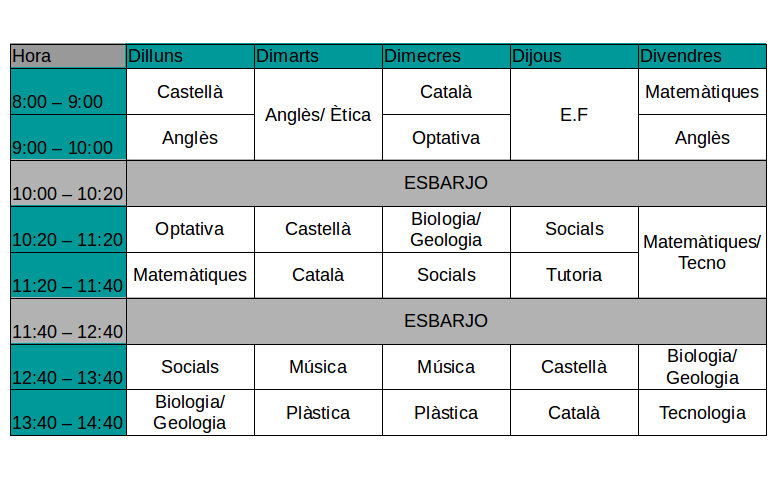The width and height of the screenshot is (778, 480).
Task: Click the 11:20 – 11:40 time cell
Action: click(x=68, y=275)
